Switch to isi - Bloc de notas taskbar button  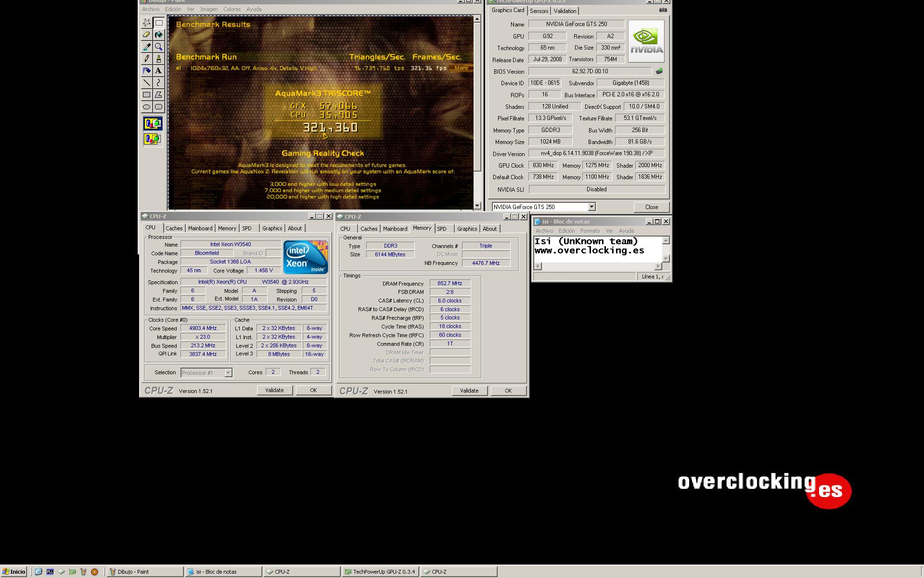click(x=223, y=572)
